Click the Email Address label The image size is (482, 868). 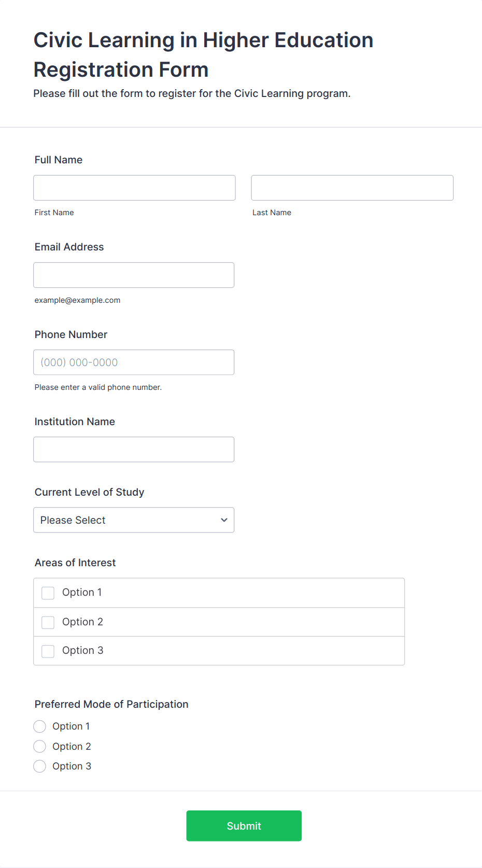tap(69, 247)
